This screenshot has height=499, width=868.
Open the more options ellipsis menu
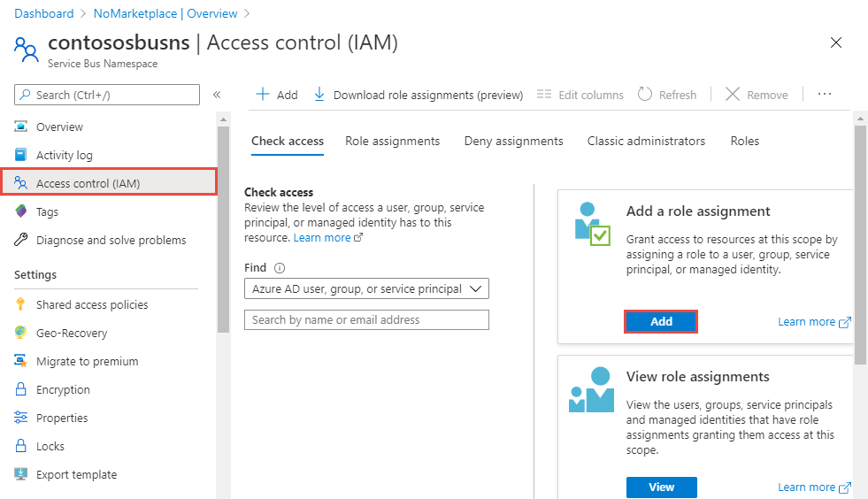pyautogui.click(x=825, y=94)
